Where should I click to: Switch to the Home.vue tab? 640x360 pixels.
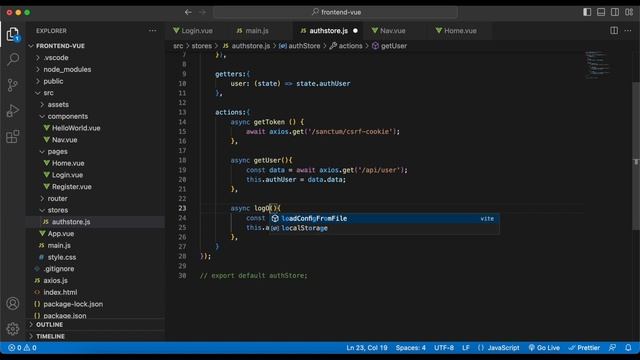(x=460, y=31)
